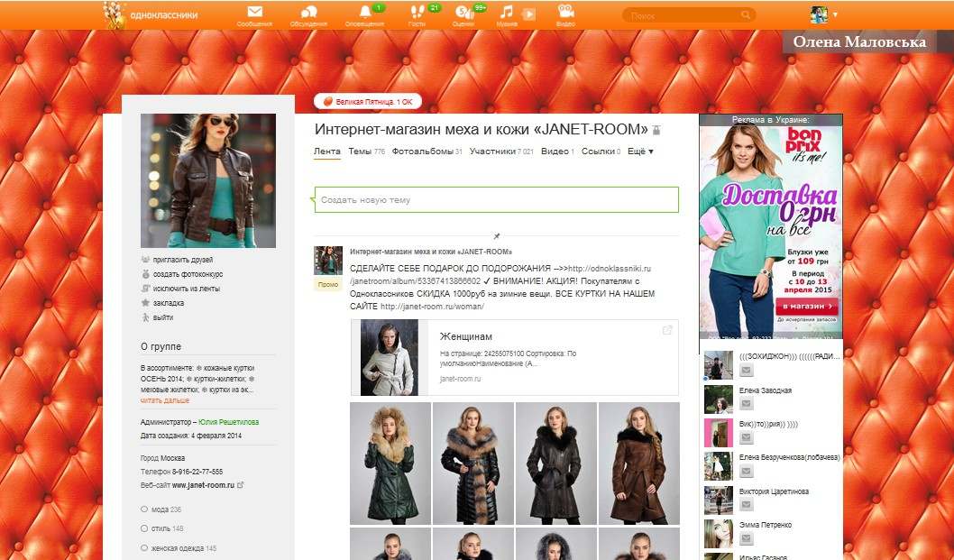Image resolution: width=954 pixels, height=560 pixels.
Task: Click the search magnifier icon
Action: 746,15
